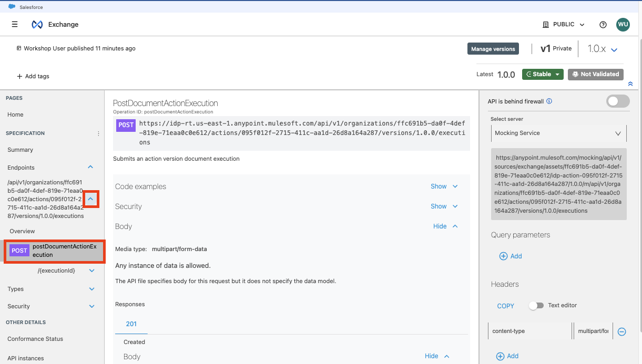Expand the Types section chevron
642x364 pixels.
click(x=92, y=289)
